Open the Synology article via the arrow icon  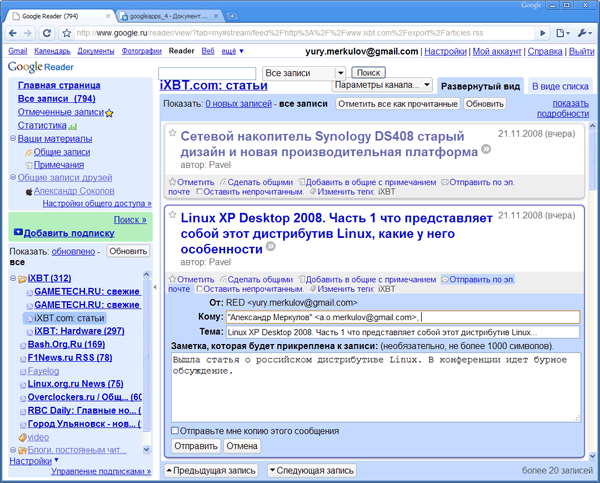click(486, 149)
